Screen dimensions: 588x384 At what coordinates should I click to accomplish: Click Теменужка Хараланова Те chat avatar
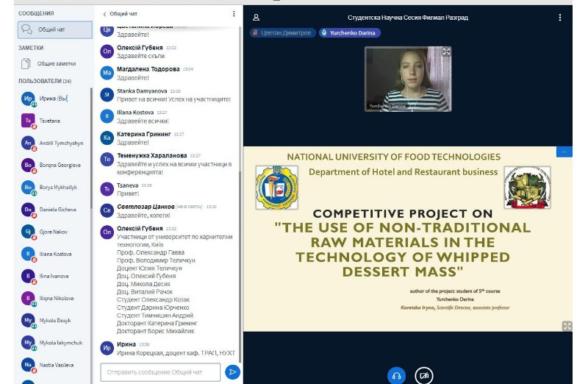[x=107, y=159]
